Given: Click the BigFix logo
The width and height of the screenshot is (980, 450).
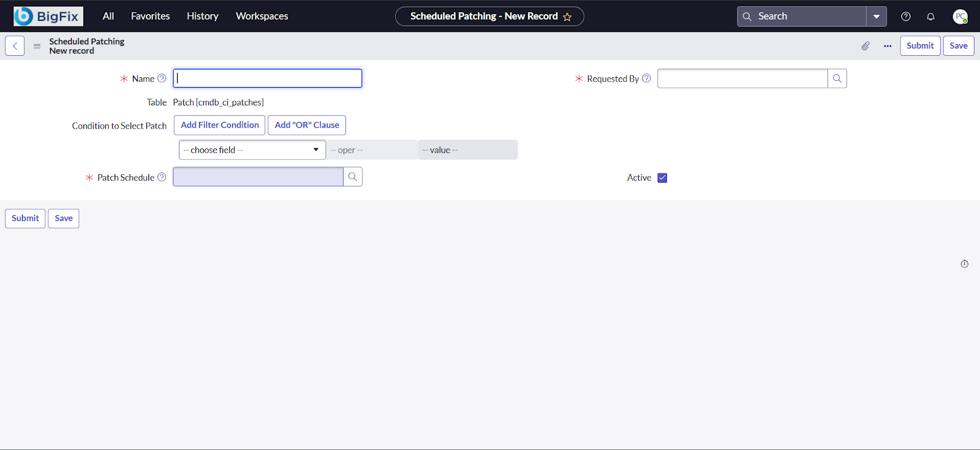Looking at the screenshot, I should (48, 16).
